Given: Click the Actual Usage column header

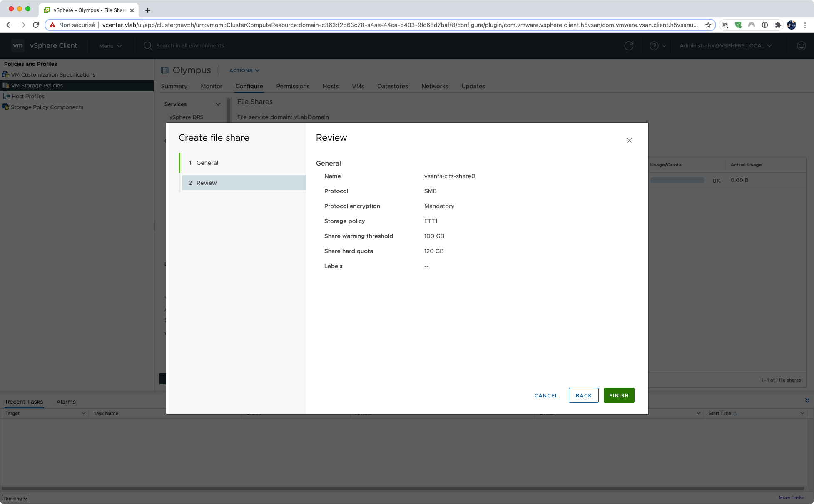Looking at the screenshot, I should 746,165.
